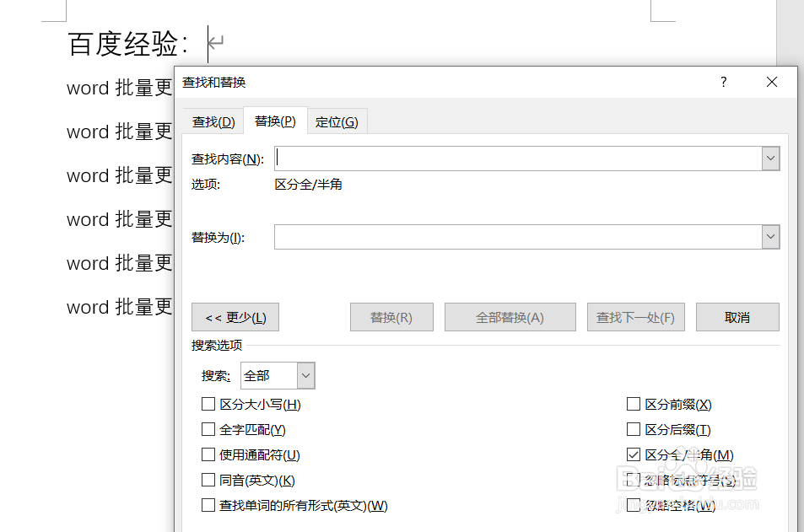Enable the 同音(英文) checkbox
This screenshot has width=804, height=532.
[x=208, y=480]
